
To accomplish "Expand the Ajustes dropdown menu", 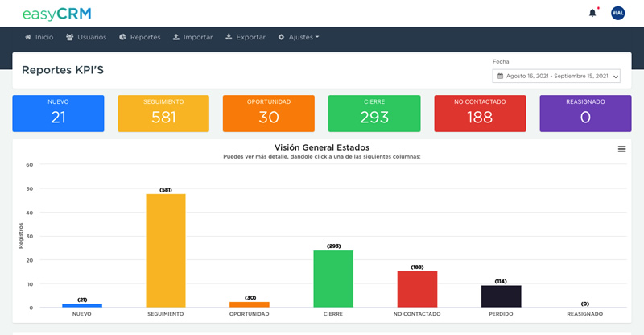I will [299, 37].
